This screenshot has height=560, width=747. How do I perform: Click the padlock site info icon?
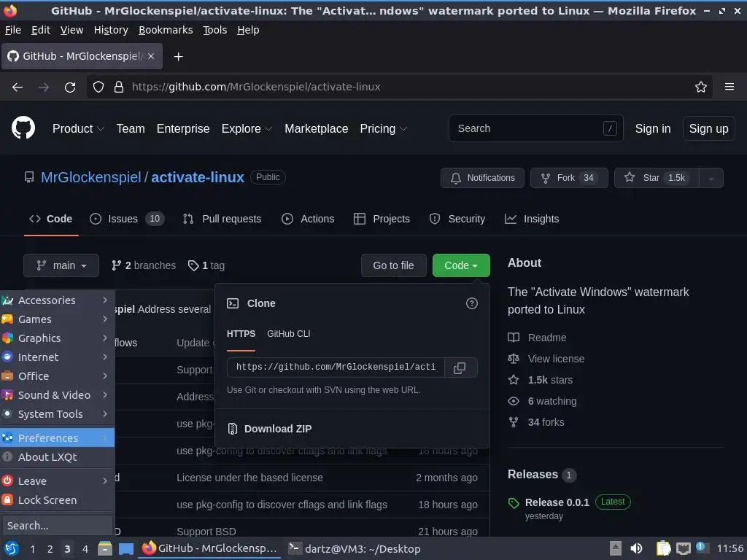pos(119,87)
